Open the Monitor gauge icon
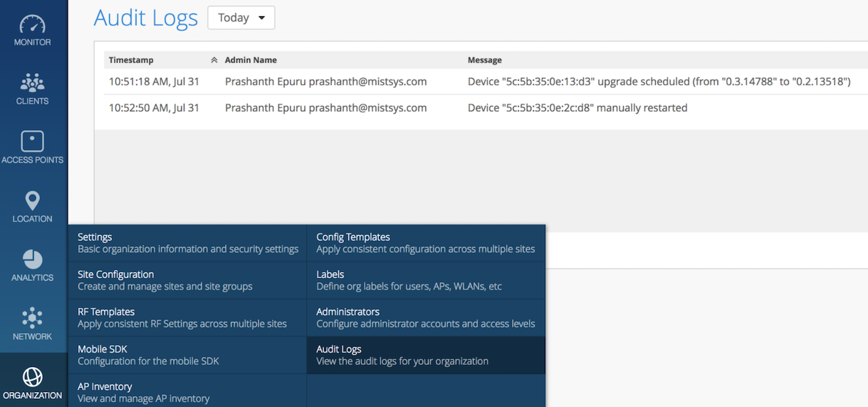Viewport: 868px width, 407px height. coord(33,24)
